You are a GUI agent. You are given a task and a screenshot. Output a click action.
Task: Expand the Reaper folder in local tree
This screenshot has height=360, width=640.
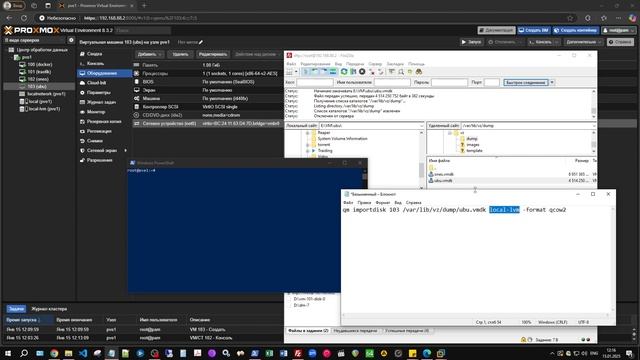point(307,133)
